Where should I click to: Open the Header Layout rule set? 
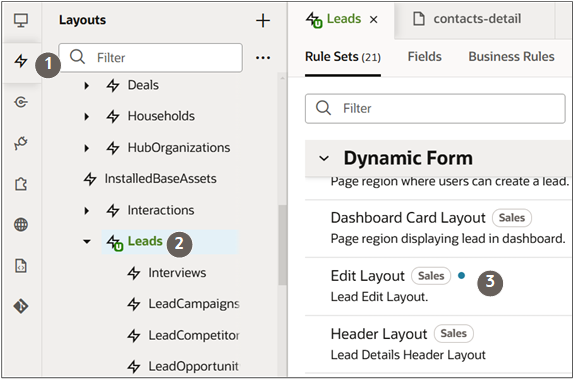pos(379,334)
